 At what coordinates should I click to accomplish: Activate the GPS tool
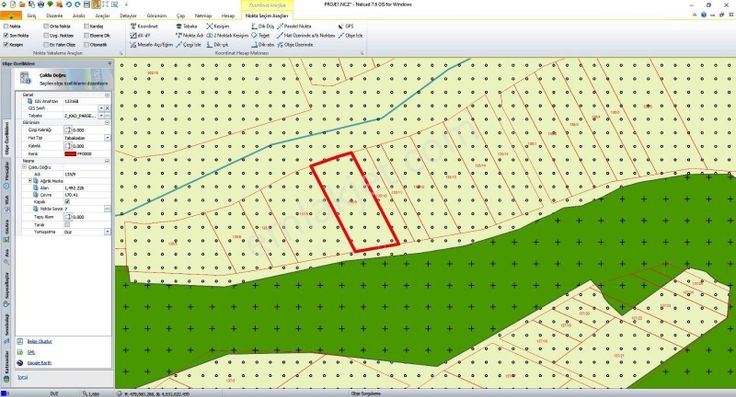[x=346, y=26]
